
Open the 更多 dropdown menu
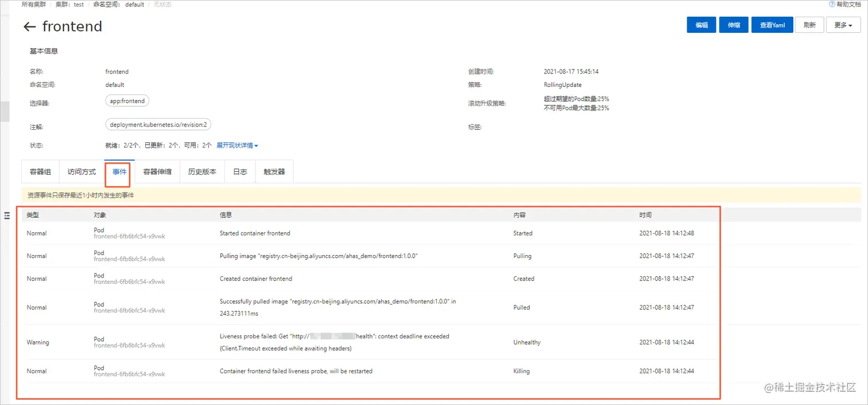pos(843,25)
